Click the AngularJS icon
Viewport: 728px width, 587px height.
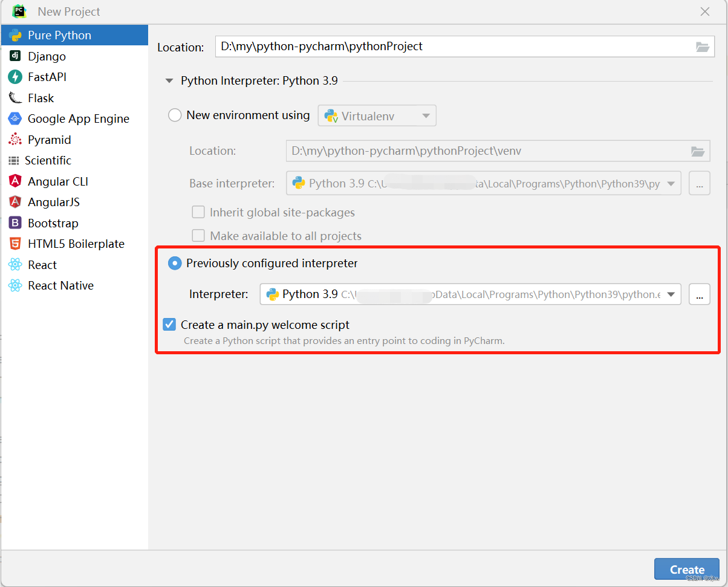click(x=15, y=202)
